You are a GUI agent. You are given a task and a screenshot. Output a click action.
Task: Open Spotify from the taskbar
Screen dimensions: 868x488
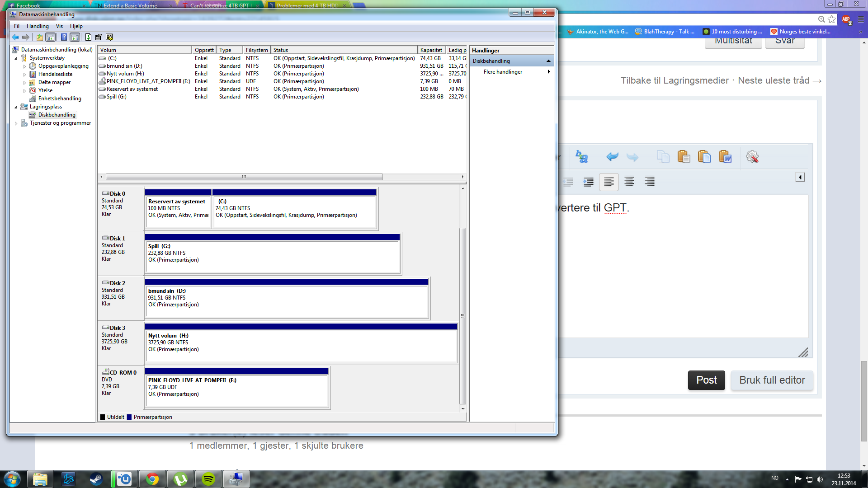pos(208,479)
